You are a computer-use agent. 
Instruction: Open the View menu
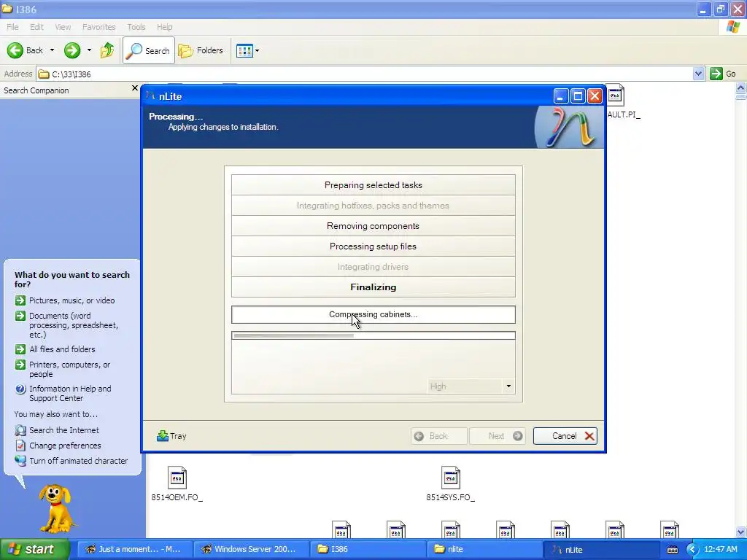click(x=63, y=27)
